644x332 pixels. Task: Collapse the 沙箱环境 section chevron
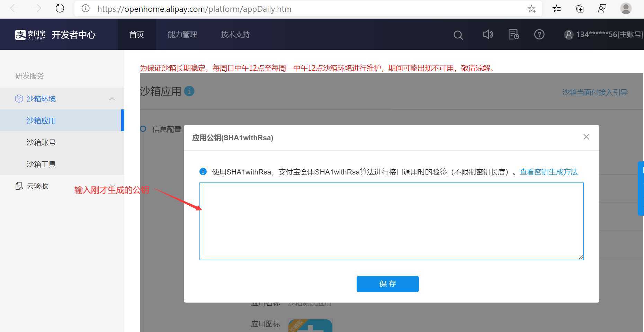[112, 99]
